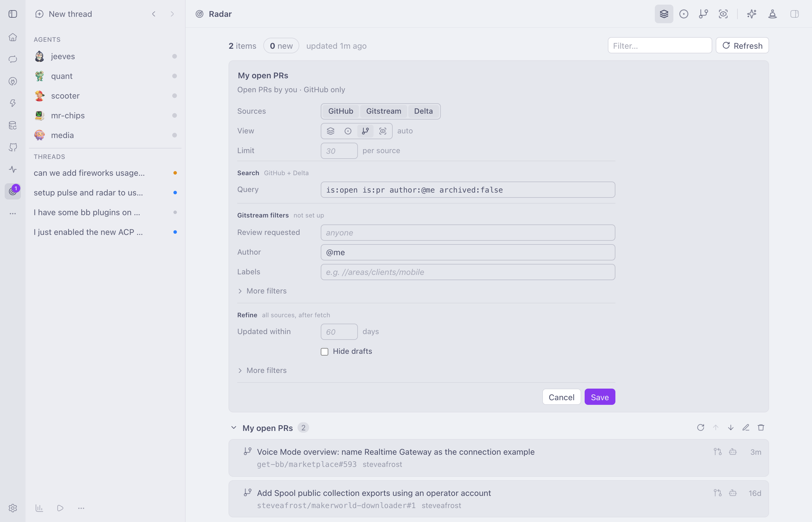Click into the Filter input field
The width and height of the screenshot is (812, 522).
click(x=659, y=46)
